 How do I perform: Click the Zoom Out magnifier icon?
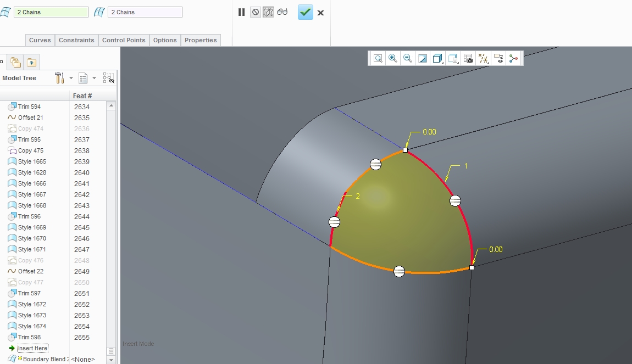click(x=407, y=58)
